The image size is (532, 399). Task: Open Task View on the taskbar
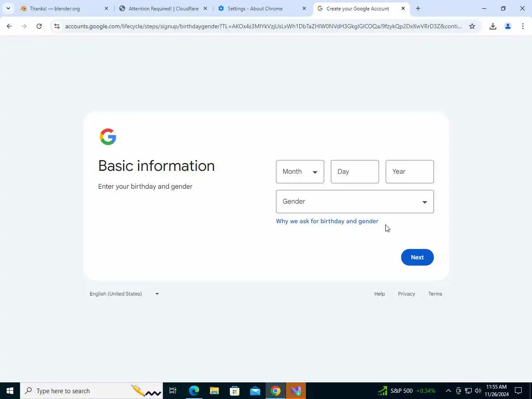[173, 391]
